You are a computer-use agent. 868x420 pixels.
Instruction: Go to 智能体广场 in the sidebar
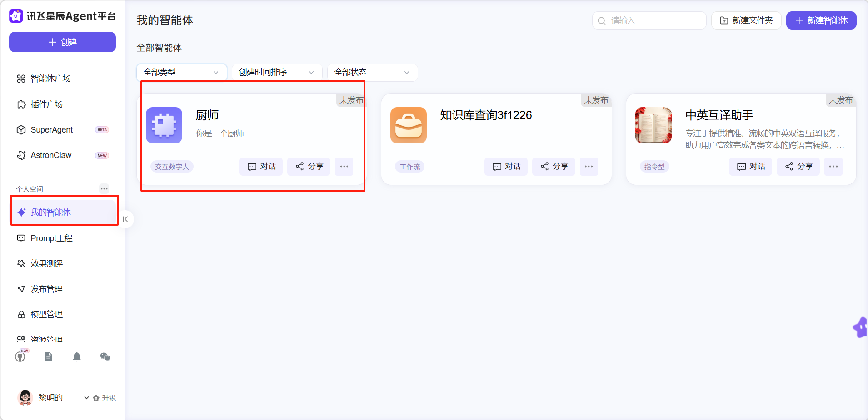click(x=50, y=79)
